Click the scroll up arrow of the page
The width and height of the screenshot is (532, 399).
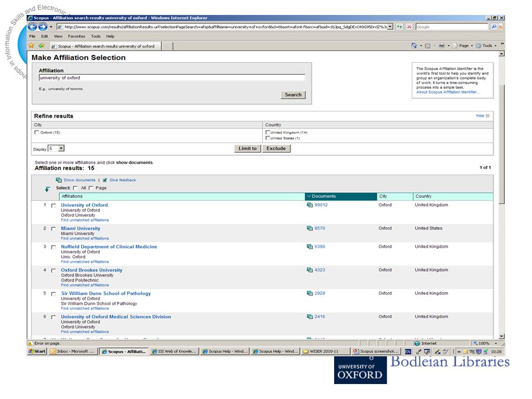502,54
